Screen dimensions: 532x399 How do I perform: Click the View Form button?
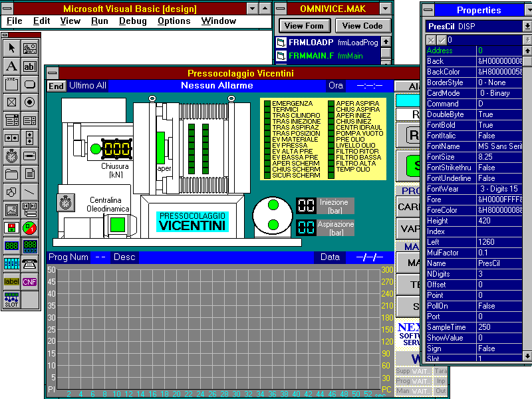(x=304, y=26)
